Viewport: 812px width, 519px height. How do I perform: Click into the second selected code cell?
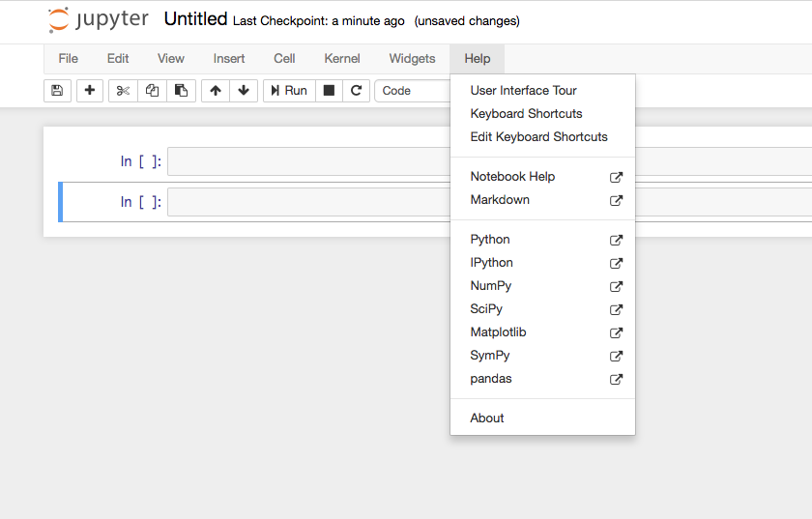(x=308, y=202)
